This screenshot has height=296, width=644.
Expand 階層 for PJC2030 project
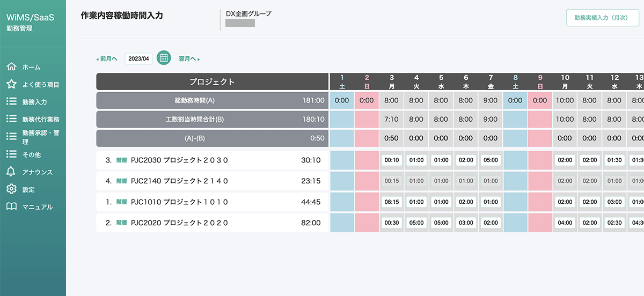click(121, 160)
